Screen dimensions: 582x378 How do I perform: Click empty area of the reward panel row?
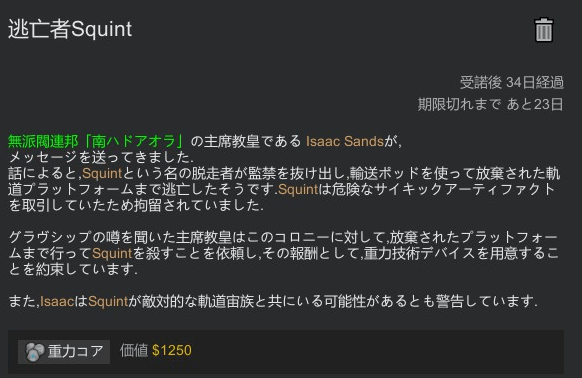tap(371, 352)
